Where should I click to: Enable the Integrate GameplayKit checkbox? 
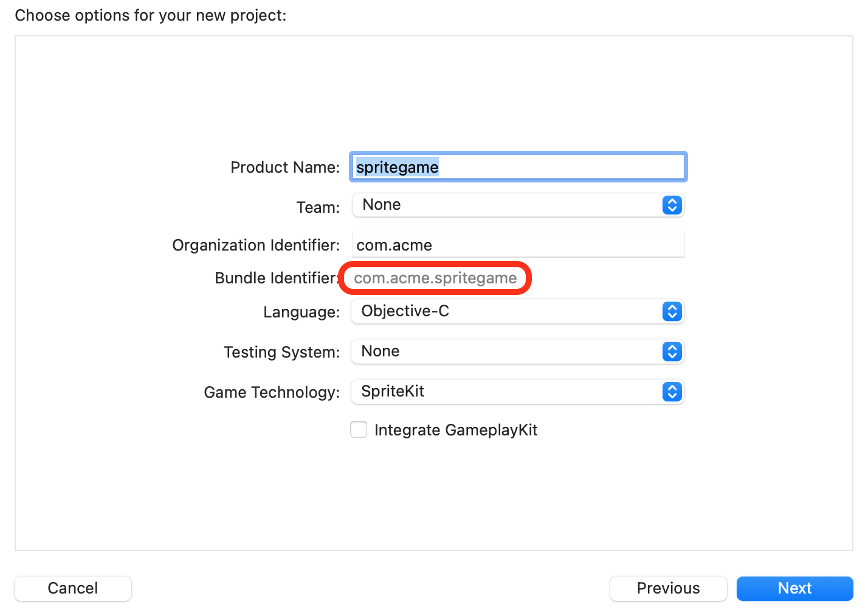point(359,429)
